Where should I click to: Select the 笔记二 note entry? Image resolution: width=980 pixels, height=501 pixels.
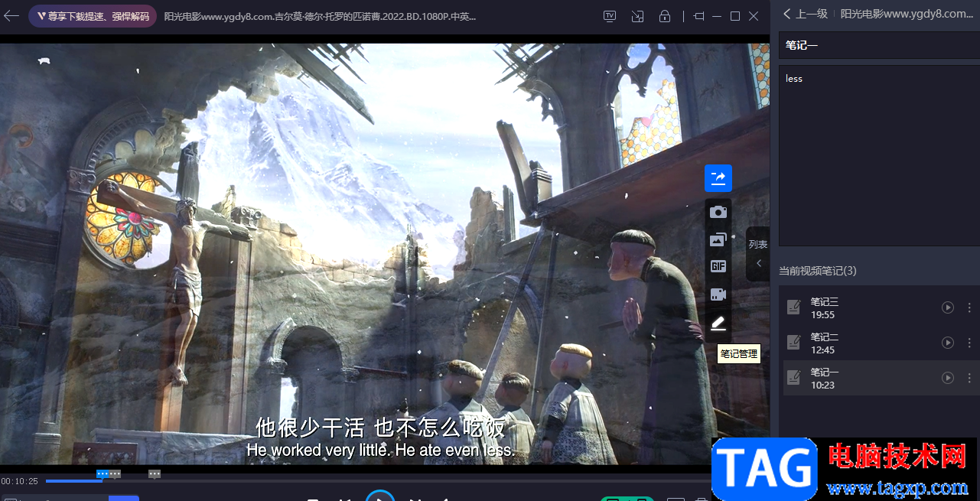coord(881,343)
